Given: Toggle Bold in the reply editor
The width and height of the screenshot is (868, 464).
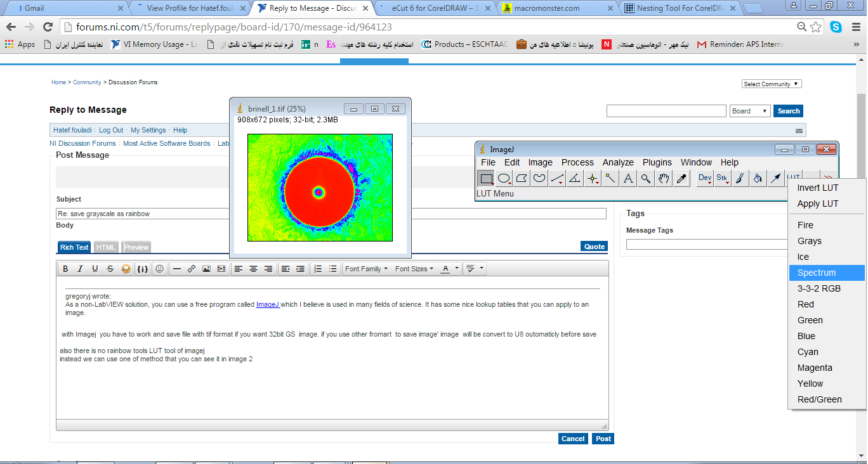Looking at the screenshot, I should click(x=65, y=269).
